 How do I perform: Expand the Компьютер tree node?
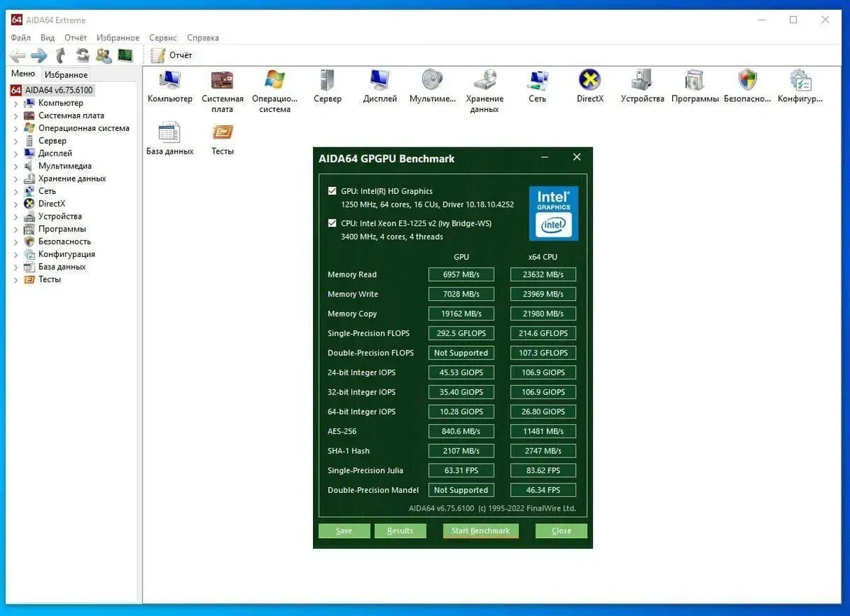point(16,103)
